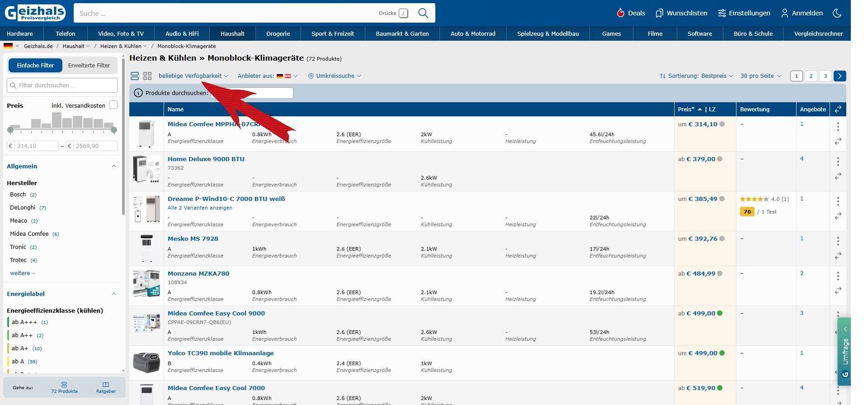
Task: Open Haushalt category menu
Action: point(232,33)
